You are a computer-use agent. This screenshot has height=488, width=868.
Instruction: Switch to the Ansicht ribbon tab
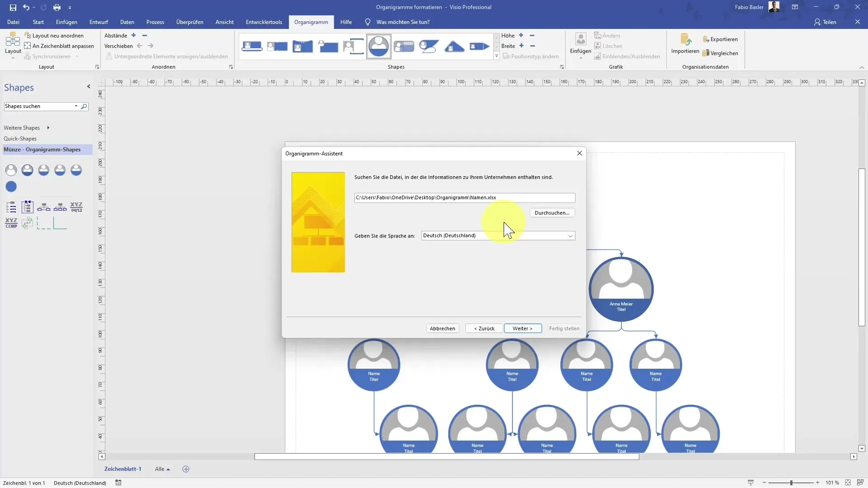point(225,22)
